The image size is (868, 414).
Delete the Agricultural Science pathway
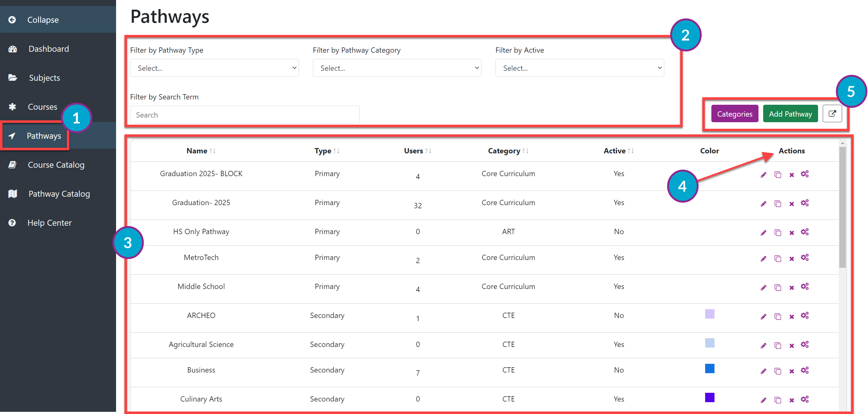click(792, 345)
